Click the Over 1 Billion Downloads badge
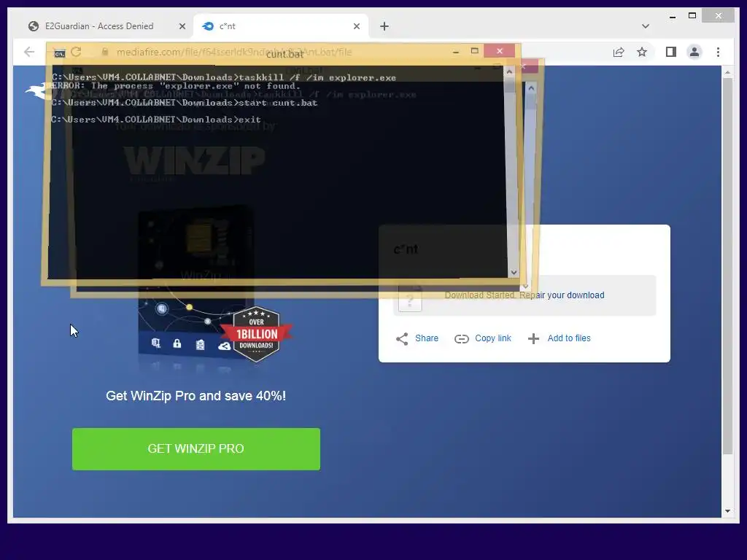 (x=256, y=334)
